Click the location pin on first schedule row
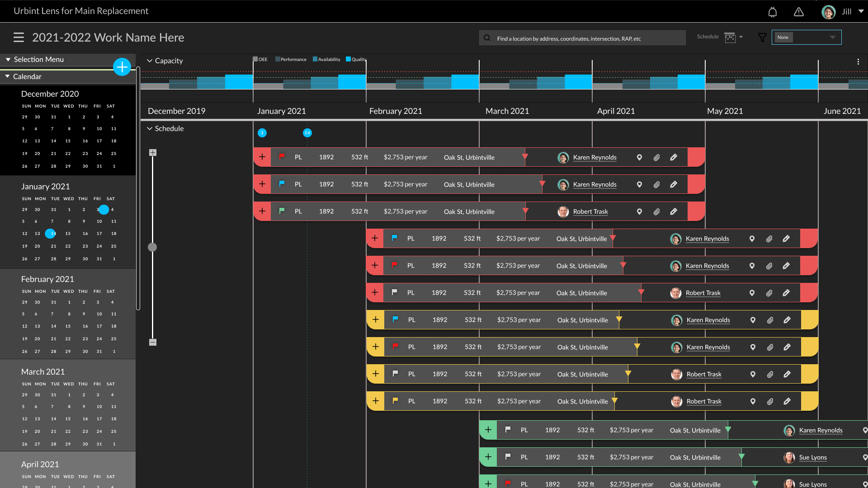 (639, 158)
